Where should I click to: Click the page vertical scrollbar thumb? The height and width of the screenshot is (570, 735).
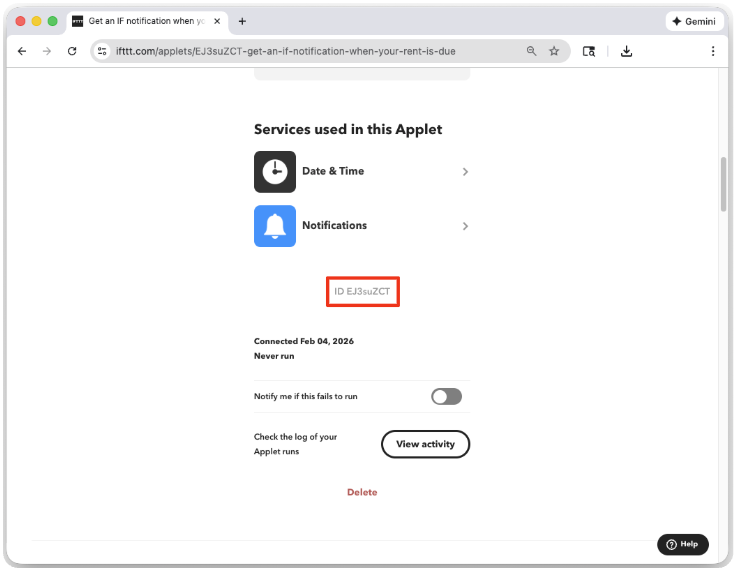pyautogui.click(x=724, y=184)
